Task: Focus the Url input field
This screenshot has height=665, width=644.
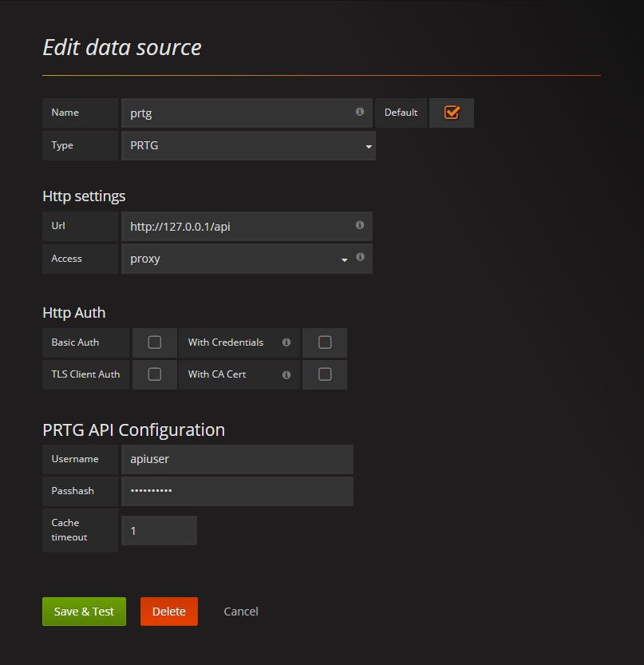Action: [x=247, y=227]
